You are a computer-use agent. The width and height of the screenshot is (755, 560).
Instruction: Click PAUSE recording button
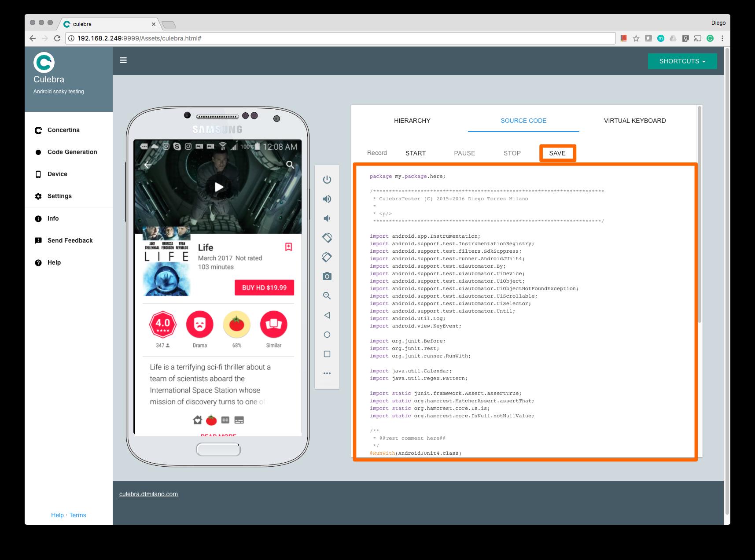coord(464,153)
